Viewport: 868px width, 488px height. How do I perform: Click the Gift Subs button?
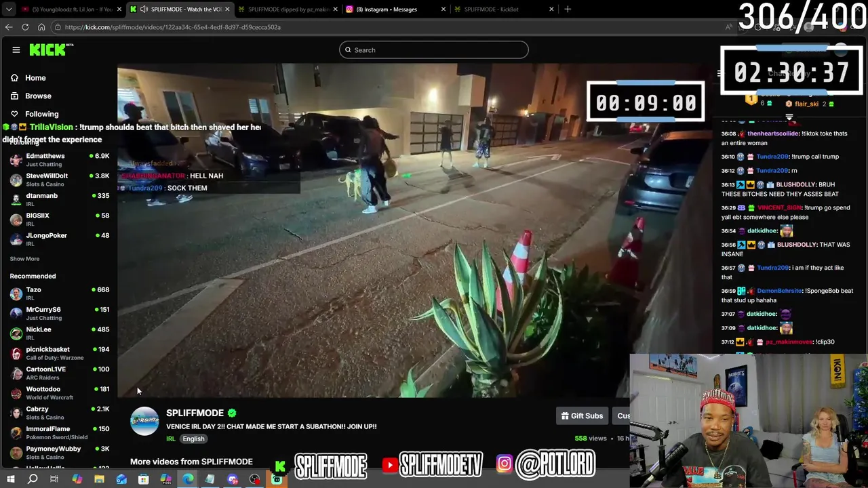[x=582, y=416]
